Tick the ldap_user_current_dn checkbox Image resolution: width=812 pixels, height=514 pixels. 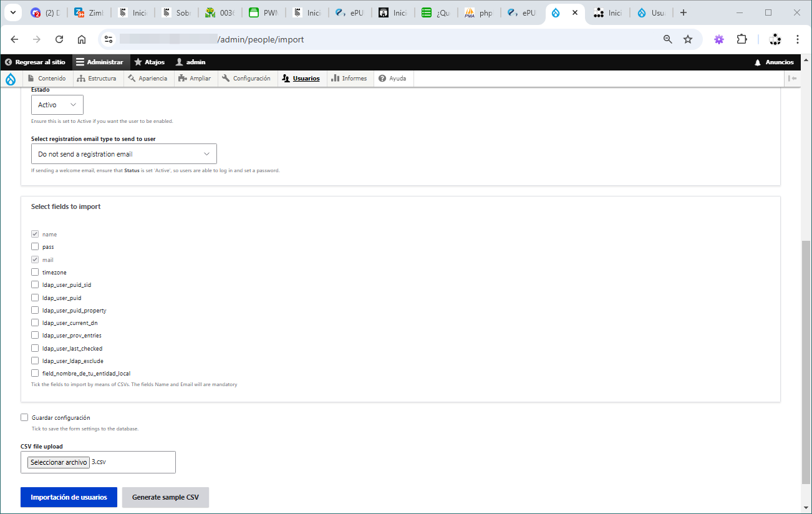tap(35, 323)
